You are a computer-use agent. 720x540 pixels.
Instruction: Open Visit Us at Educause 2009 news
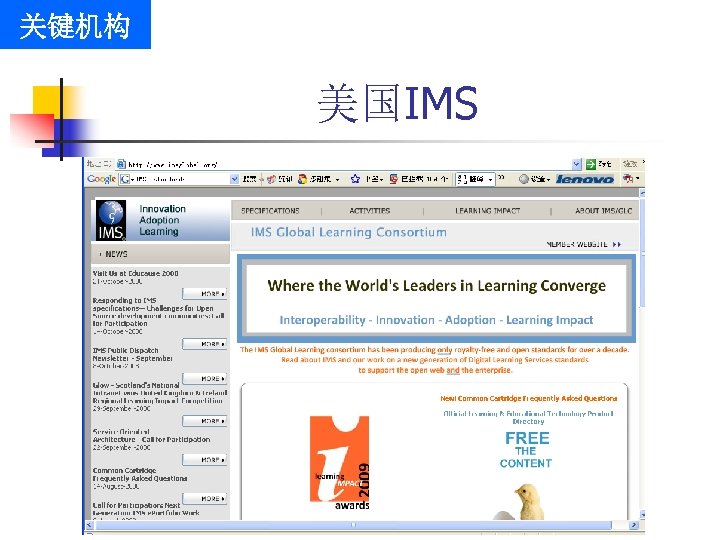pos(135,273)
